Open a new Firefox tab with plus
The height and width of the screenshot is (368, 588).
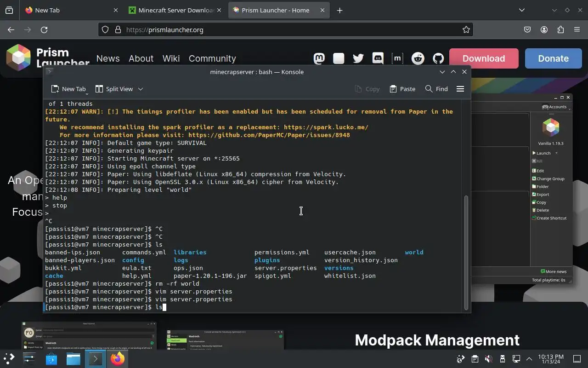pyautogui.click(x=339, y=10)
